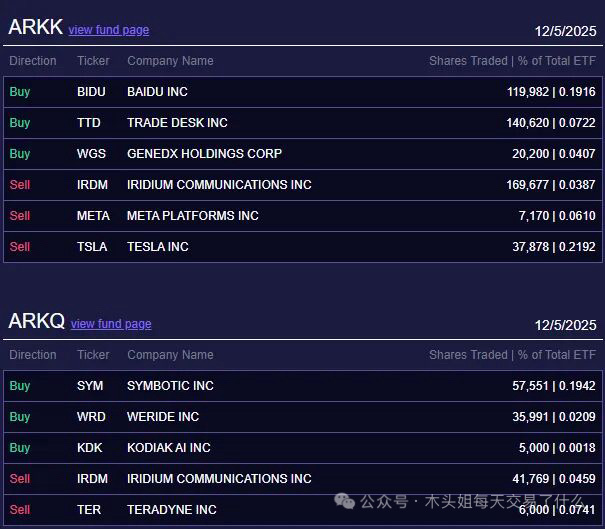The image size is (605, 529).
Task: Select the WGS ticker cell
Action: coord(91,154)
